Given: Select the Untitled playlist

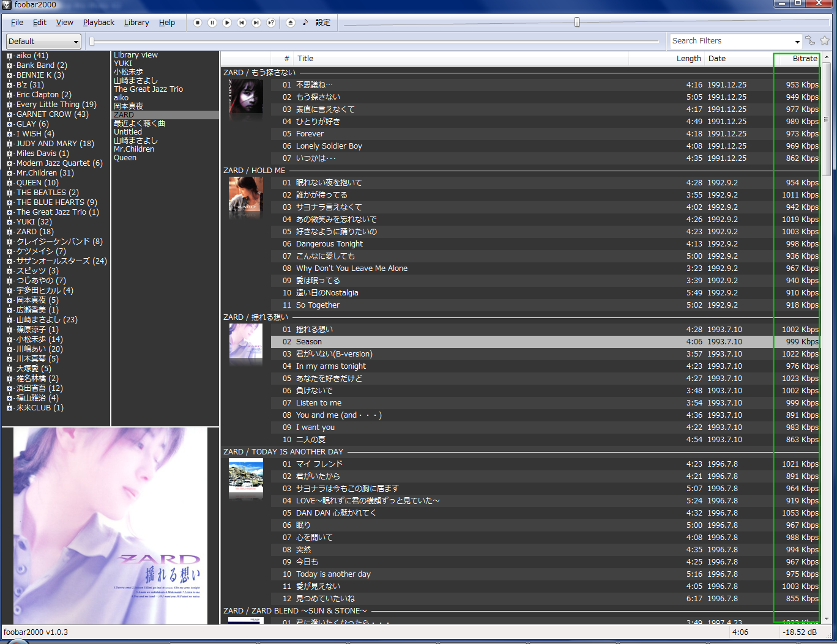Looking at the screenshot, I should 128,132.
